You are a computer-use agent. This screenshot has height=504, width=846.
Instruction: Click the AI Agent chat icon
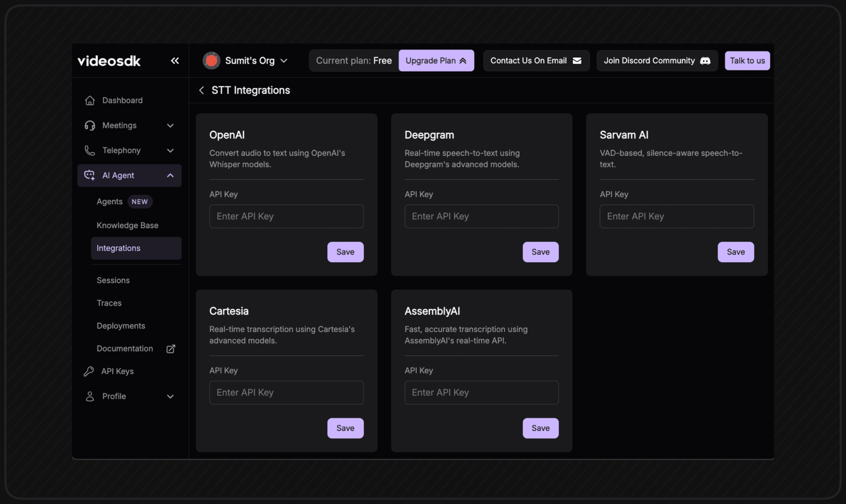point(90,175)
